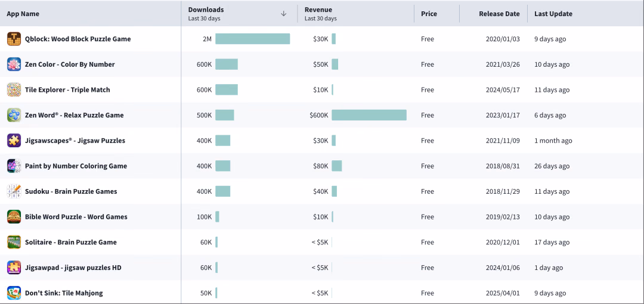644x304 pixels.
Task: Click release date 2024/01/06
Action: (503, 268)
